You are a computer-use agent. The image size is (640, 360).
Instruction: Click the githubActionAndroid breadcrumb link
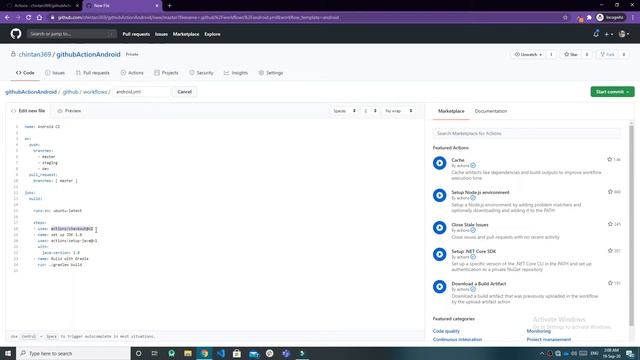[31, 92]
